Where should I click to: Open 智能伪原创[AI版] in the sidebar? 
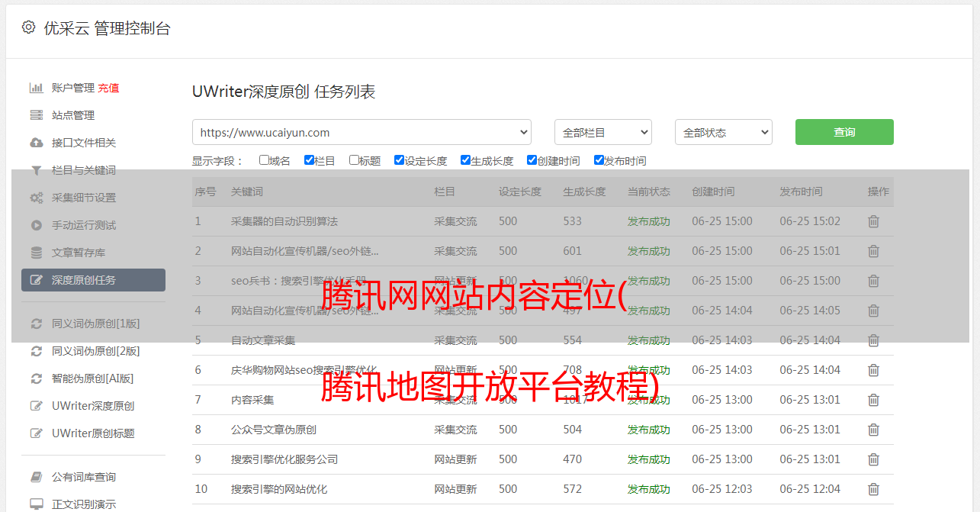coord(93,378)
